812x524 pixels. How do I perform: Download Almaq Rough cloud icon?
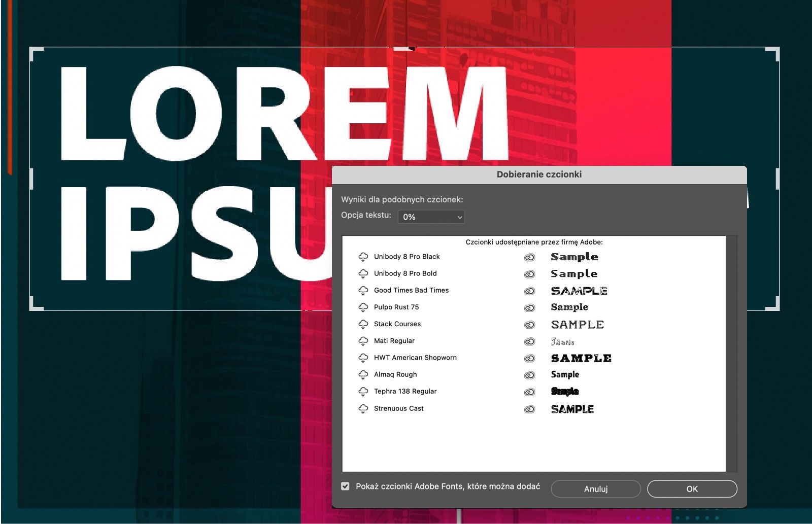click(363, 375)
